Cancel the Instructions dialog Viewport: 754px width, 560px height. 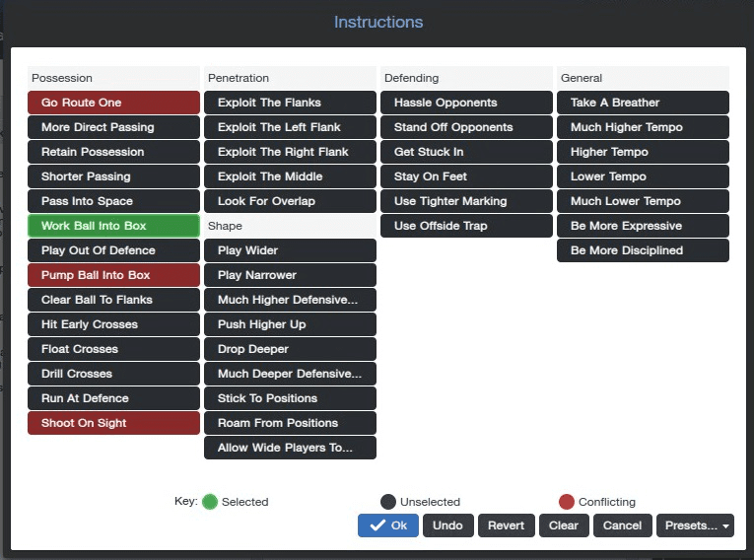(623, 525)
